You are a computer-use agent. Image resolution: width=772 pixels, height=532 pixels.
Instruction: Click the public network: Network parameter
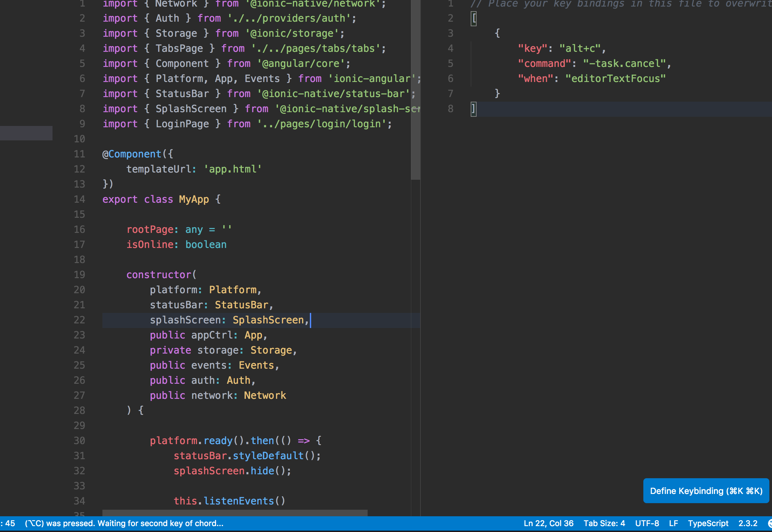coord(218,395)
